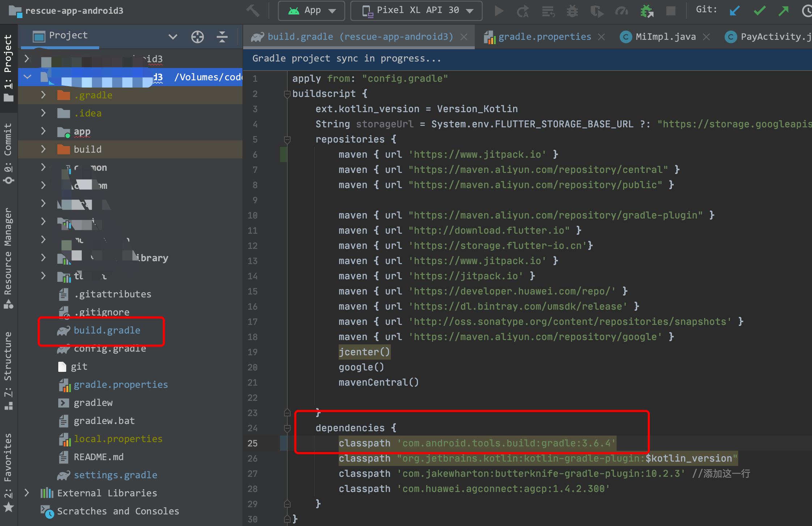Screen dimensions: 812x526
Task: Click Git Push green arrow
Action: point(783,11)
